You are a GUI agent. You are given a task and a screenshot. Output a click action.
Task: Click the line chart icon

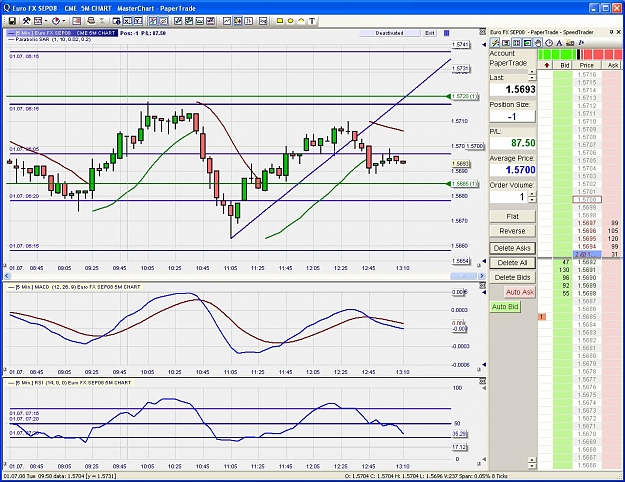coord(227,21)
